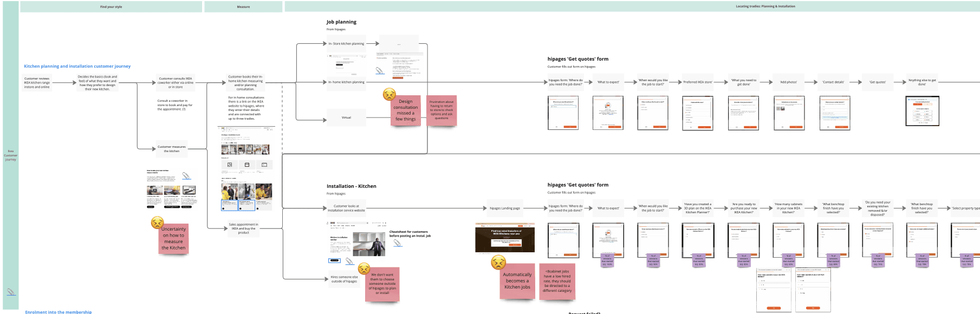Open form screenshot under 'Anything else to get done'
Screen dimensions: 980x314
click(x=923, y=111)
